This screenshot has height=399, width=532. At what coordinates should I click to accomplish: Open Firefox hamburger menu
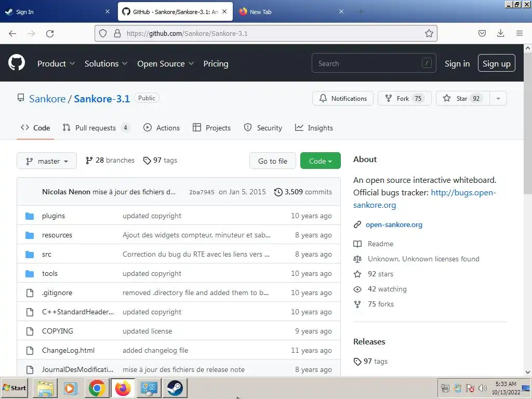point(520,33)
